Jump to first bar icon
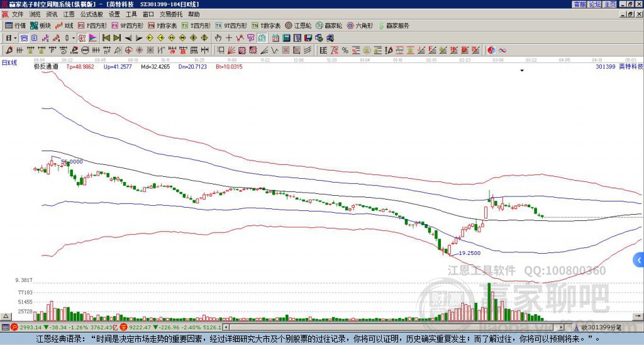 [106, 38]
